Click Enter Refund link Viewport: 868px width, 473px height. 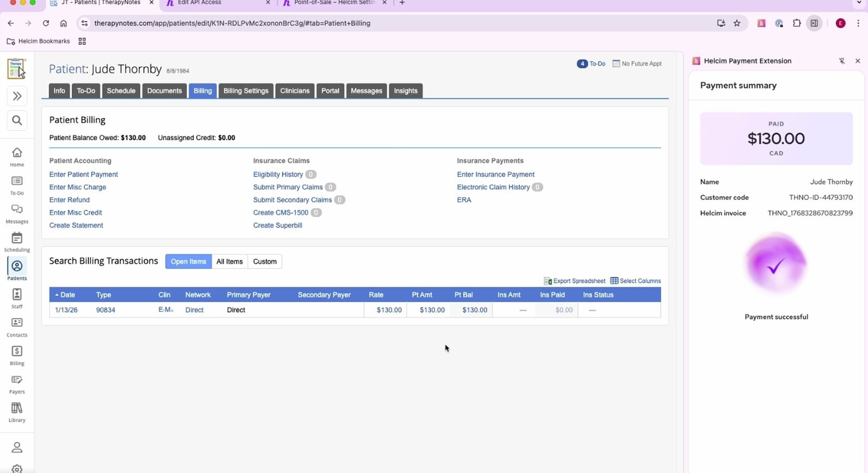[69, 200]
